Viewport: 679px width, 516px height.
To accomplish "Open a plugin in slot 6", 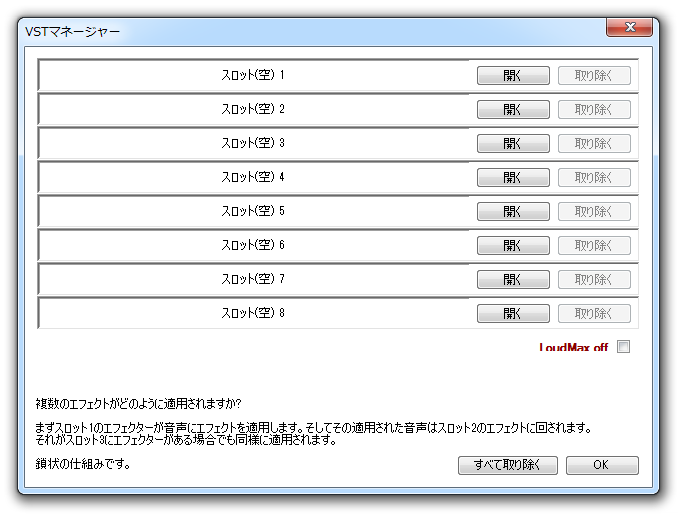I will [513, 245].
